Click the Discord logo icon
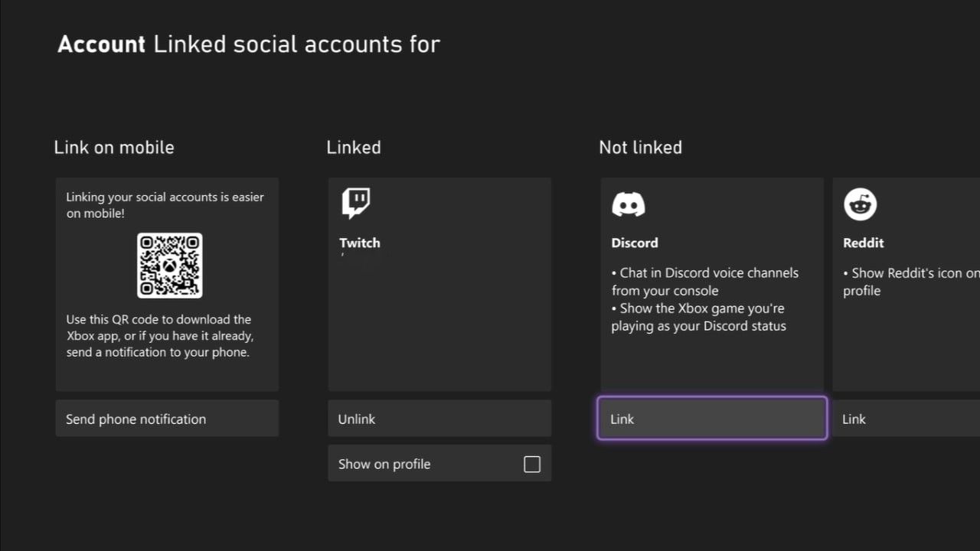980x551 pixels. [x=628, y=204]
